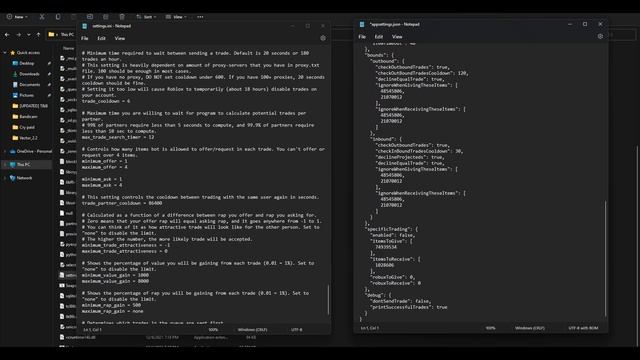Open settings gear in appsettings.json Notepad
The width and height of the screenshot is (640, 360).
600,36
